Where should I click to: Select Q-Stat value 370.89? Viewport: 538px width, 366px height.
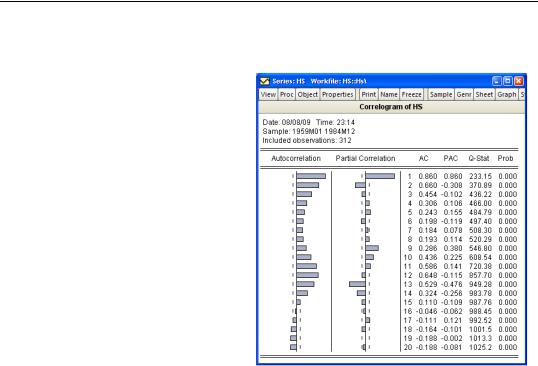click(x=480, y=185)
